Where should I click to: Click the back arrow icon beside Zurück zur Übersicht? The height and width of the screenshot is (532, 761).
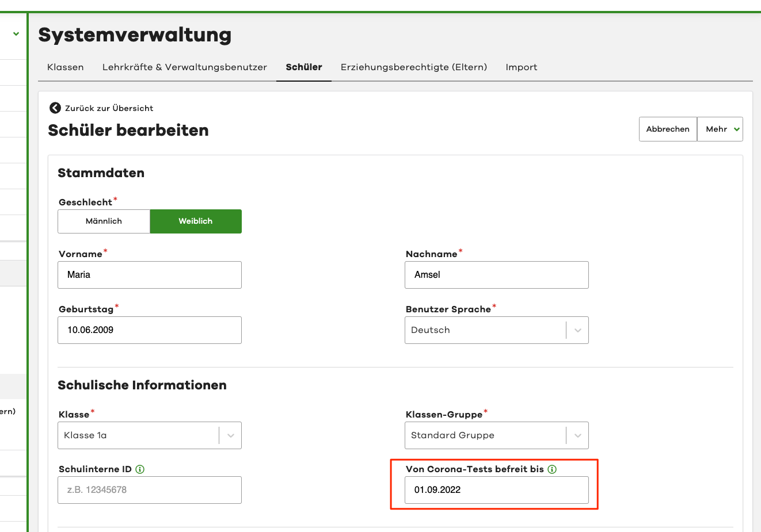(x=55, y=108)
